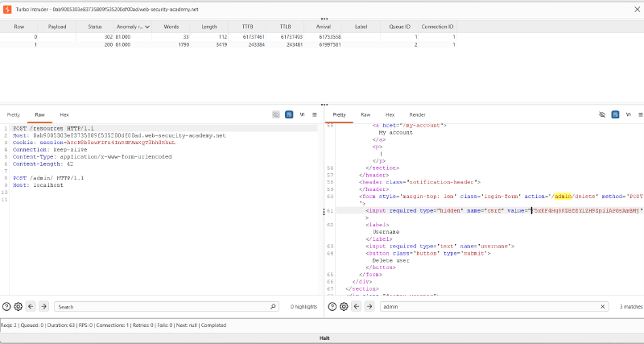Image resolution: width=644 pixels, height=344 pixels.
Task: Sort results by TTFB column
Action: [247, 27]
